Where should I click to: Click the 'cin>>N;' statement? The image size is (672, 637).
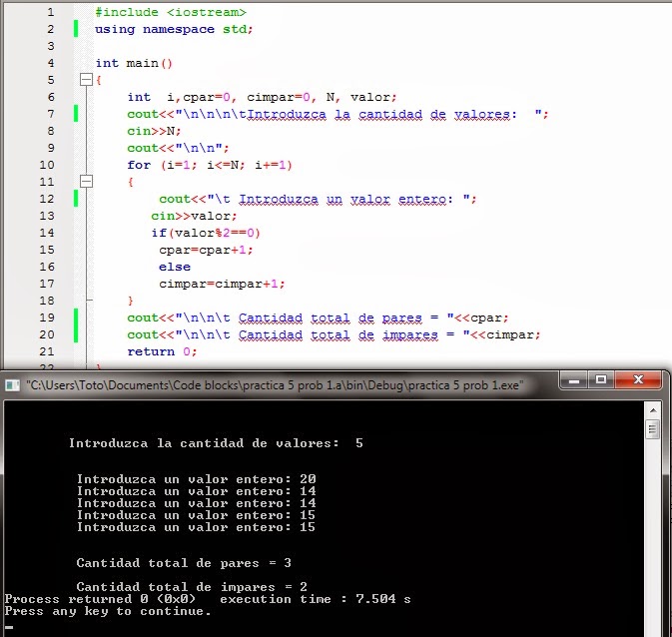click(x=154, y=131)
